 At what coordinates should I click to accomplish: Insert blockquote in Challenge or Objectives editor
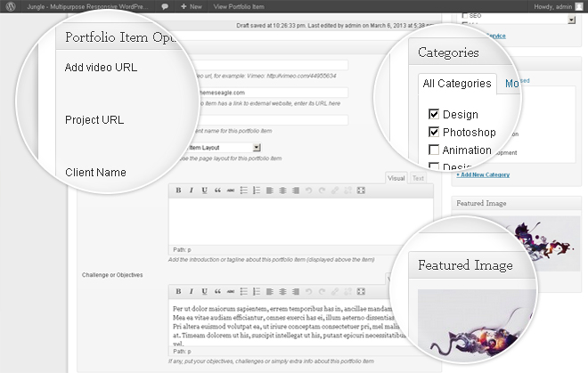click(x=217, y=291)
